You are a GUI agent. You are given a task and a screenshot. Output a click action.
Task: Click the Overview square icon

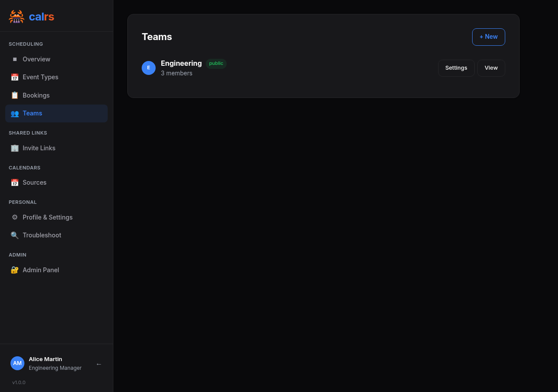click(15, 59)
